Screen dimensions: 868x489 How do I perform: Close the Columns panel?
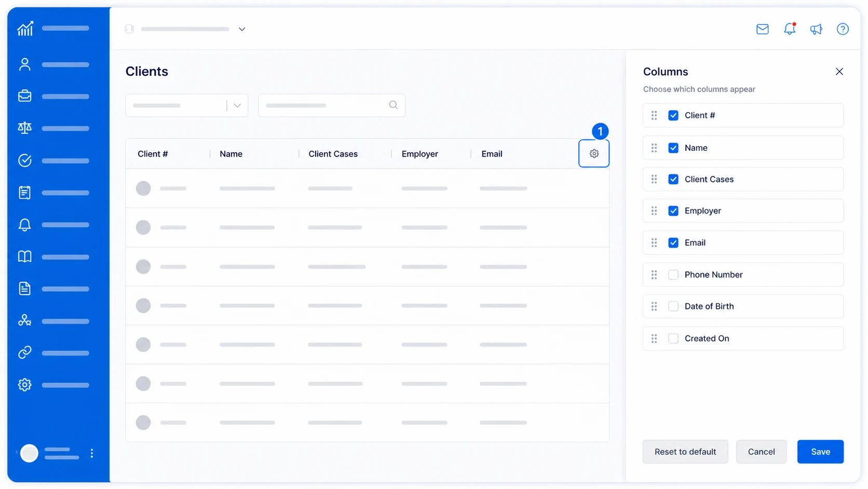click(x=839, y=72)
